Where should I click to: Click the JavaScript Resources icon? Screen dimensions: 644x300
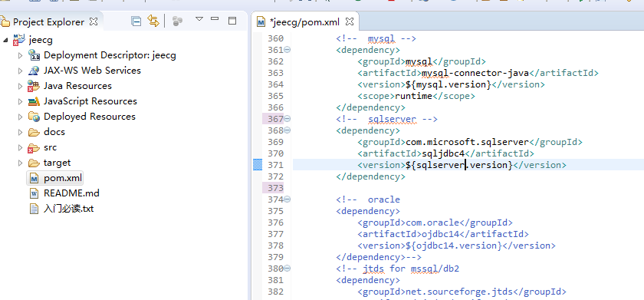pos(34,101)
